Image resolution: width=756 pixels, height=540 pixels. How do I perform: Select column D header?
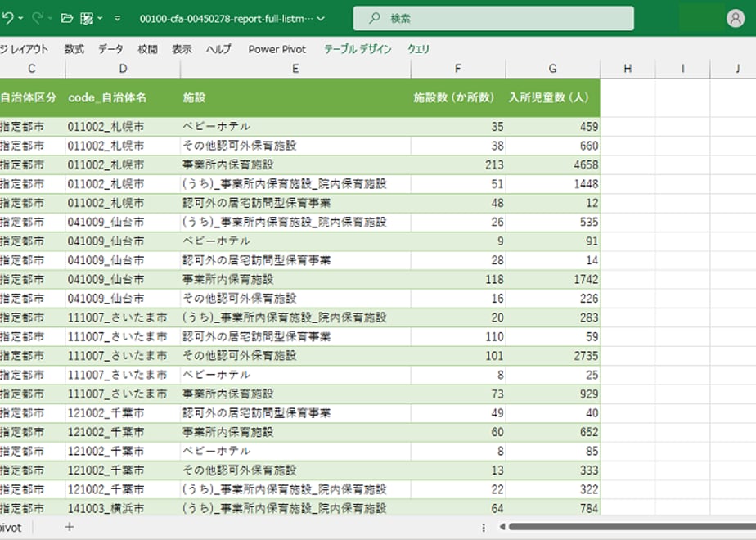click(123, 69)
